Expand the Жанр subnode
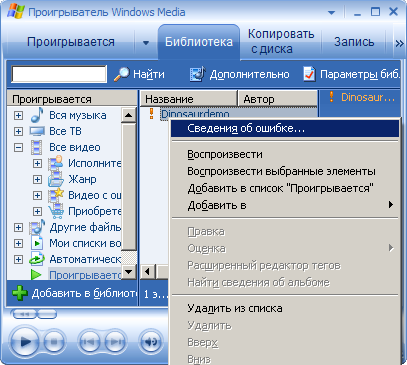The width and height of the screenshot is (407, 365). (37, 179)
